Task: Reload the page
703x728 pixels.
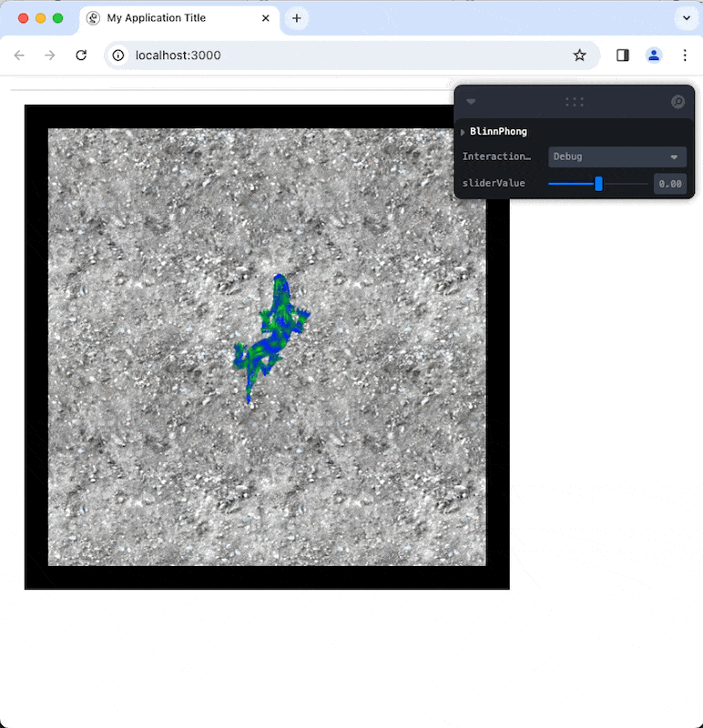Action: [81, 56]
